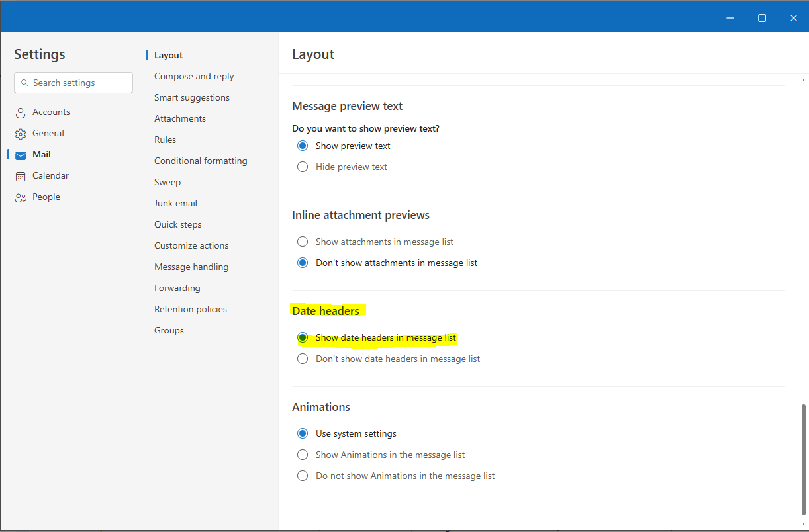Click the Settings title text

(40, 54)
